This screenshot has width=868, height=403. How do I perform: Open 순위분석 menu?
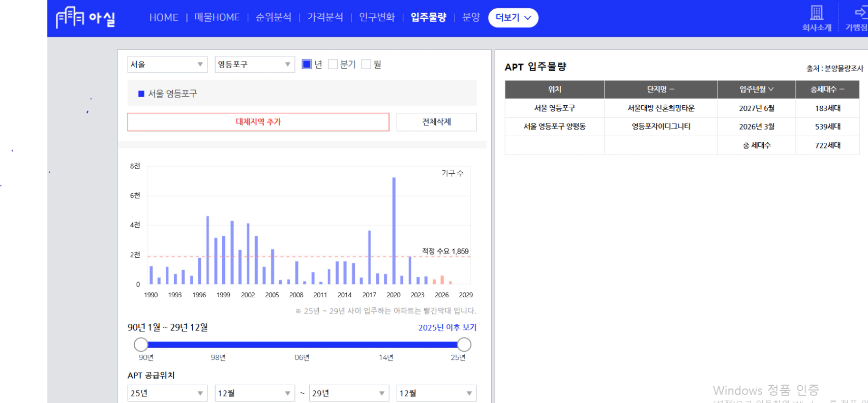point(274,18)
